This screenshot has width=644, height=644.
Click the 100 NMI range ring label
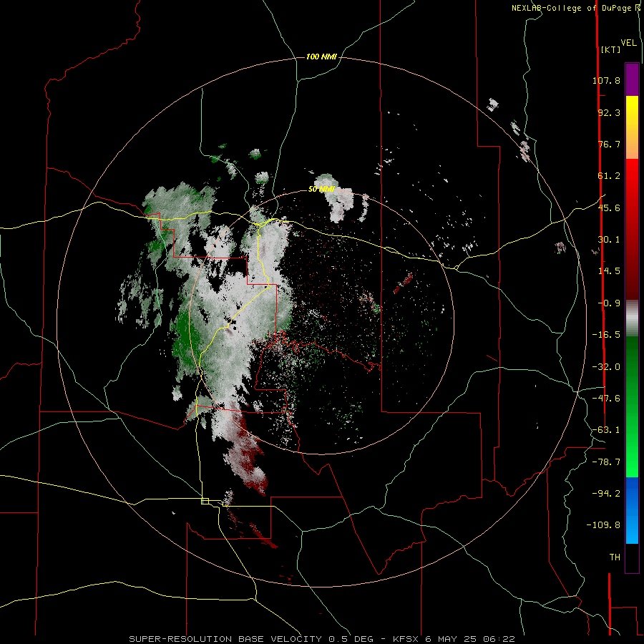[321, 57]
